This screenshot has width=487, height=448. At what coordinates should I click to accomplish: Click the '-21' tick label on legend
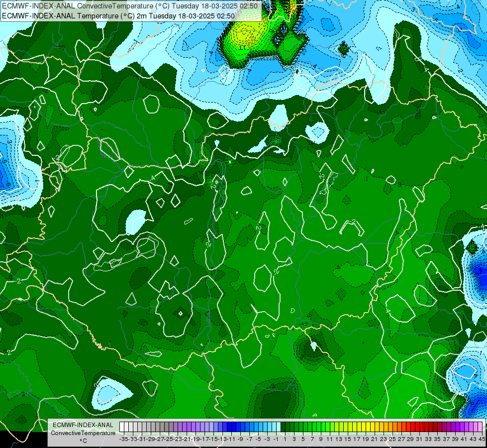[x=187, y=439]
